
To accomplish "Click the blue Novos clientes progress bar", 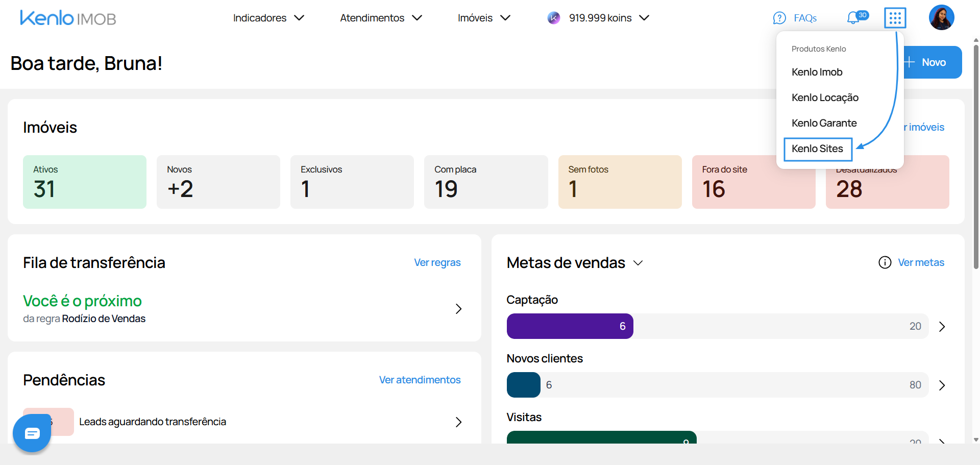I will coord(523,385).
